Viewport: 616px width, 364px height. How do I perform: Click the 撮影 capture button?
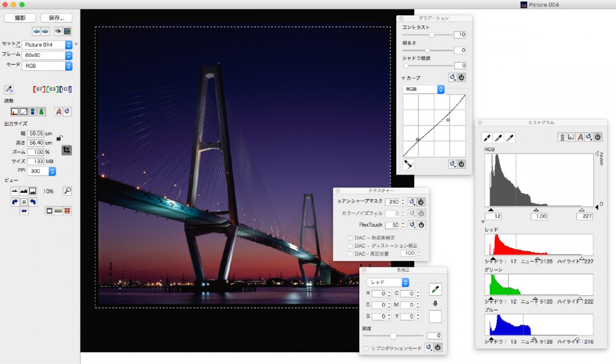point(20,18)
